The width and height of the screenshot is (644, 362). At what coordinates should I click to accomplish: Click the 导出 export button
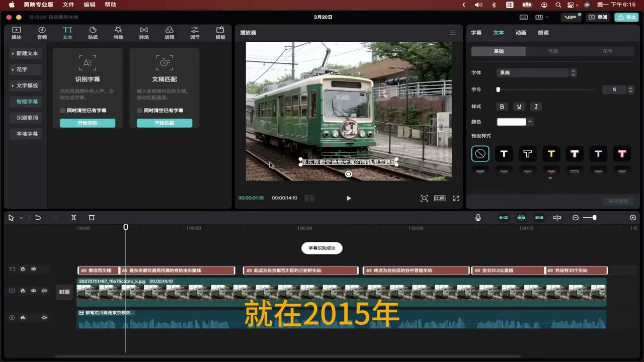coord(626,17)
